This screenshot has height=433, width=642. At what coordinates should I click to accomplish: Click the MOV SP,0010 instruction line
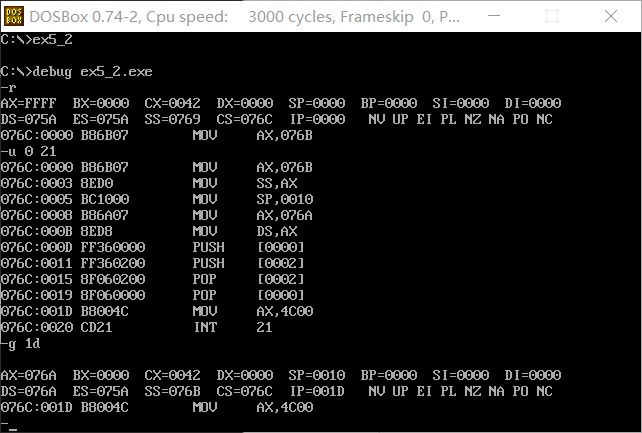[157, 199]
